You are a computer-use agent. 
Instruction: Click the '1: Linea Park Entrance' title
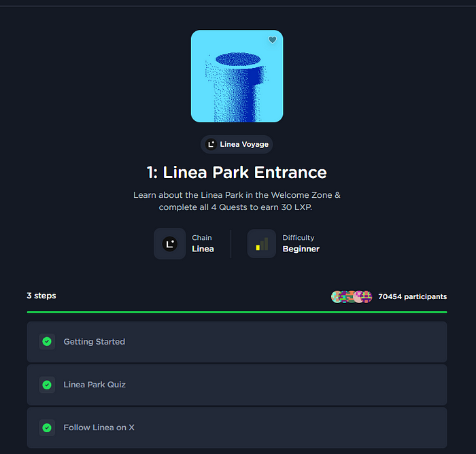pyautogui.click(x=237, y=173)
